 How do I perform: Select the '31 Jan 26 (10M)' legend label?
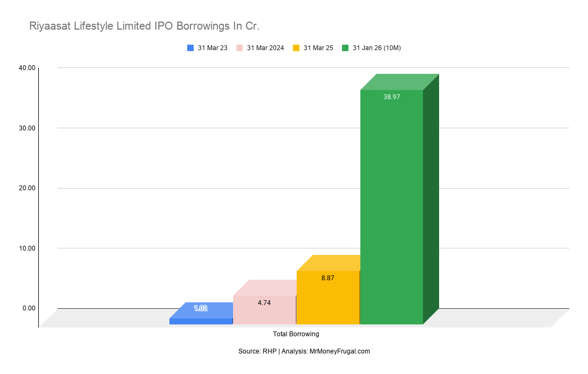pyautogui.click(x=377, y=48)
